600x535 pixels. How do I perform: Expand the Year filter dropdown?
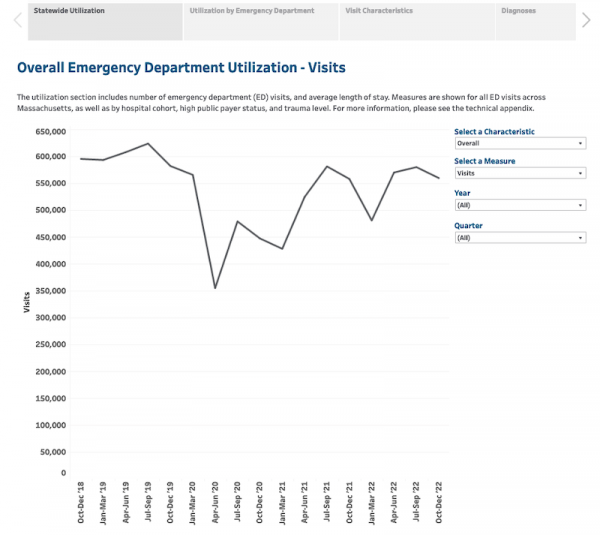(519, 205)
